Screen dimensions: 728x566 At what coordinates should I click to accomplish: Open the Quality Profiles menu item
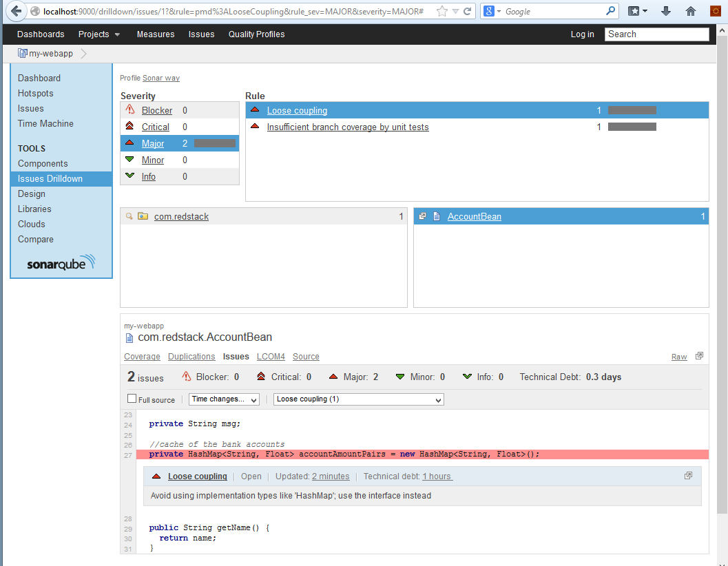click(256, 34)
